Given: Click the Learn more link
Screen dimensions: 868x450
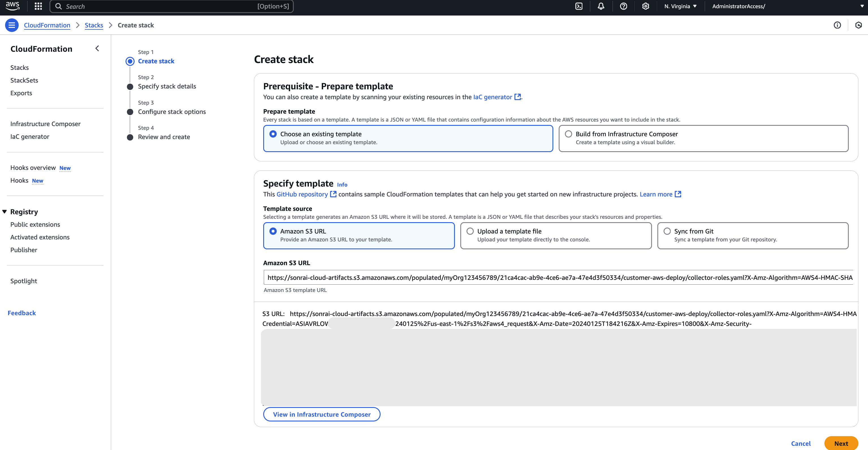Looking at the screenshot, I should pos(656,194).
